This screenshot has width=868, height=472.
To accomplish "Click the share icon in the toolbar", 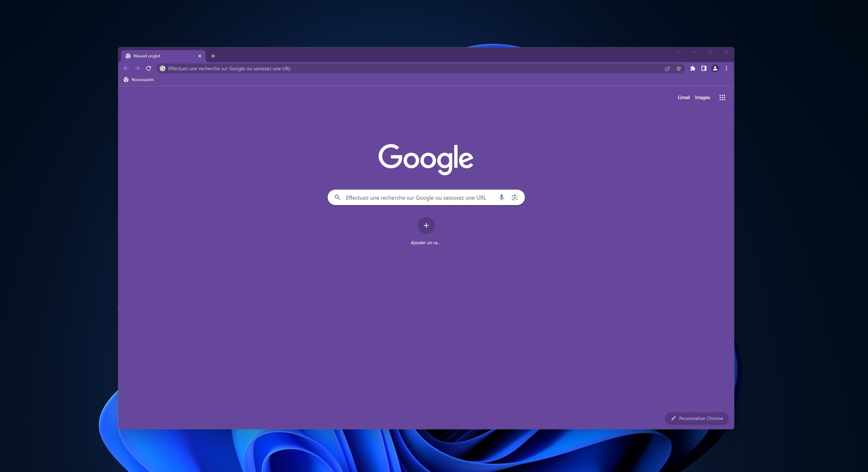I will (x=667, y=68).
